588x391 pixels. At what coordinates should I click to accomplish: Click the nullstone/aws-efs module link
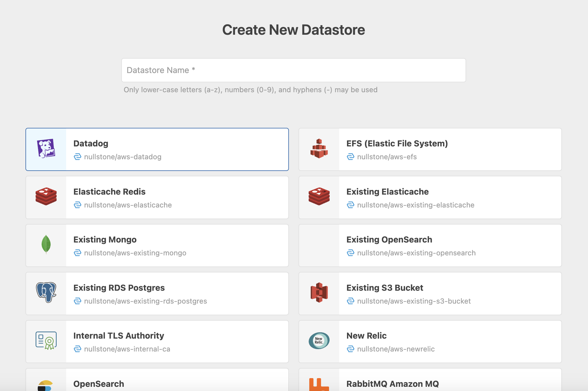pyautogui.click(x=387, y=157)
